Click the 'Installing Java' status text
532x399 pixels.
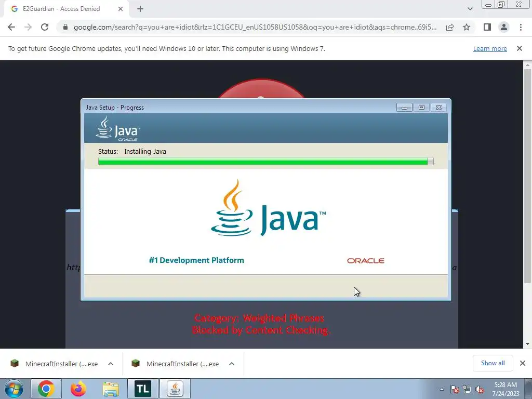tap(145, 152)
